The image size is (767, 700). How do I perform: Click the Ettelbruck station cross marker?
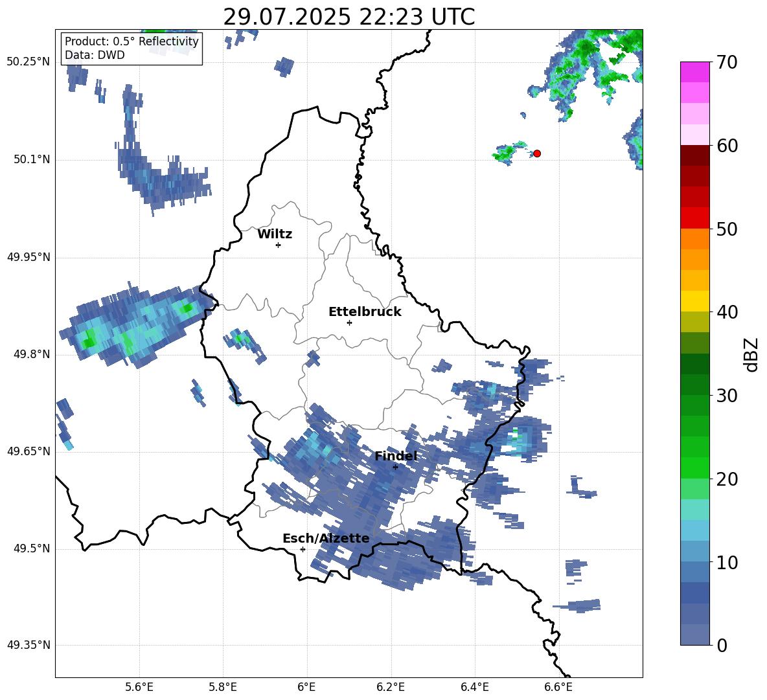coord(349,322)
